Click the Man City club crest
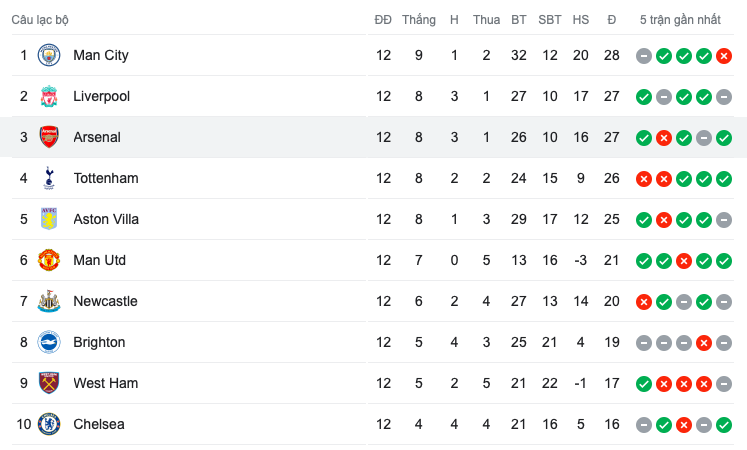The height and width of the screenshot is (450, 747). pos(49,55)
